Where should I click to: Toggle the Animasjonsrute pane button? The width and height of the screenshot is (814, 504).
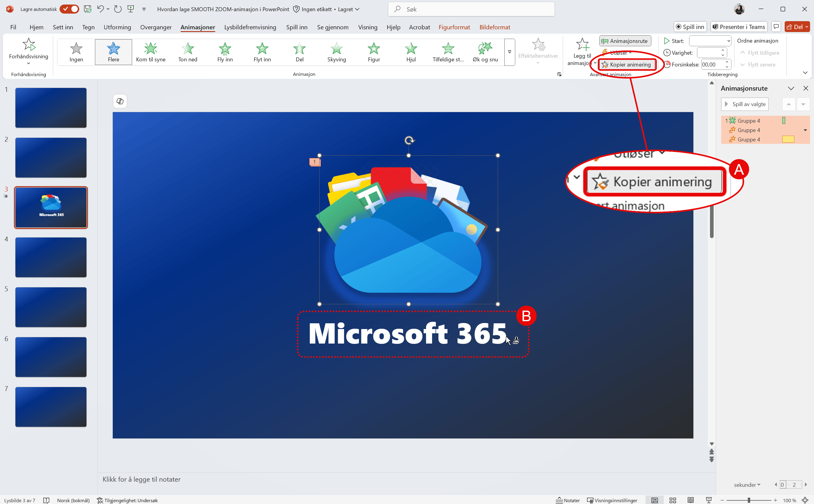(625, 41)
